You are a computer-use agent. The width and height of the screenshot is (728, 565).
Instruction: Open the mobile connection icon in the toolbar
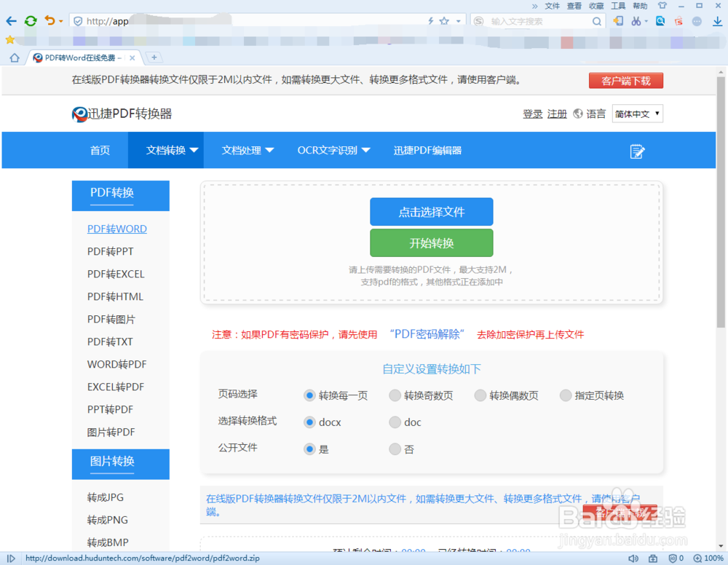coord(618,20)
